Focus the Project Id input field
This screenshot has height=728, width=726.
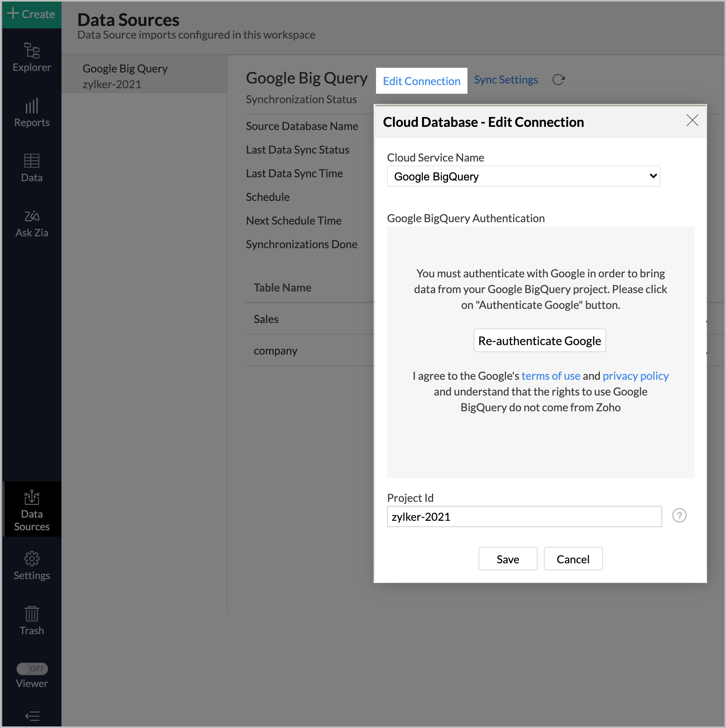coord(524,516)
